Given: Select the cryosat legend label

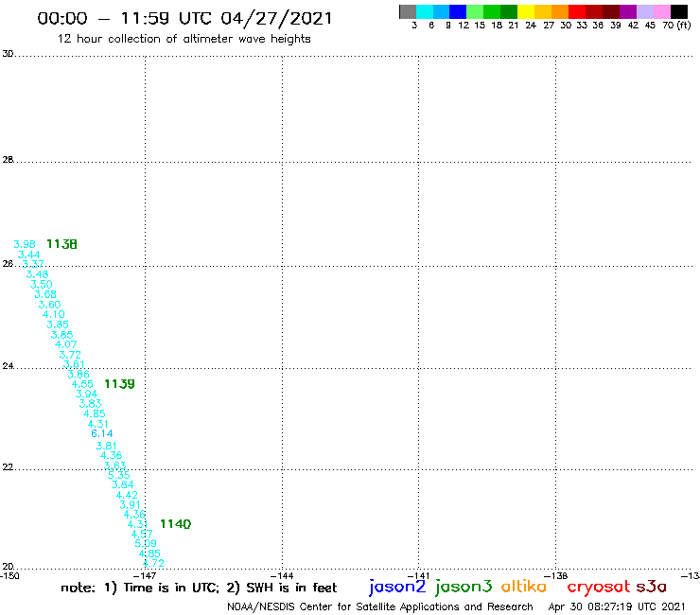Looking at the screenshot, I should coord(598,587).
